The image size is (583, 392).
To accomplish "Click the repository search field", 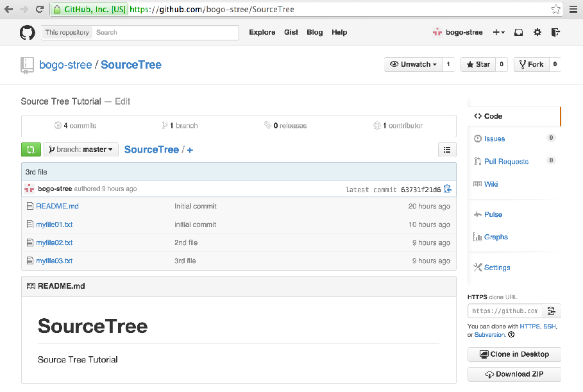I will [165, 32].
